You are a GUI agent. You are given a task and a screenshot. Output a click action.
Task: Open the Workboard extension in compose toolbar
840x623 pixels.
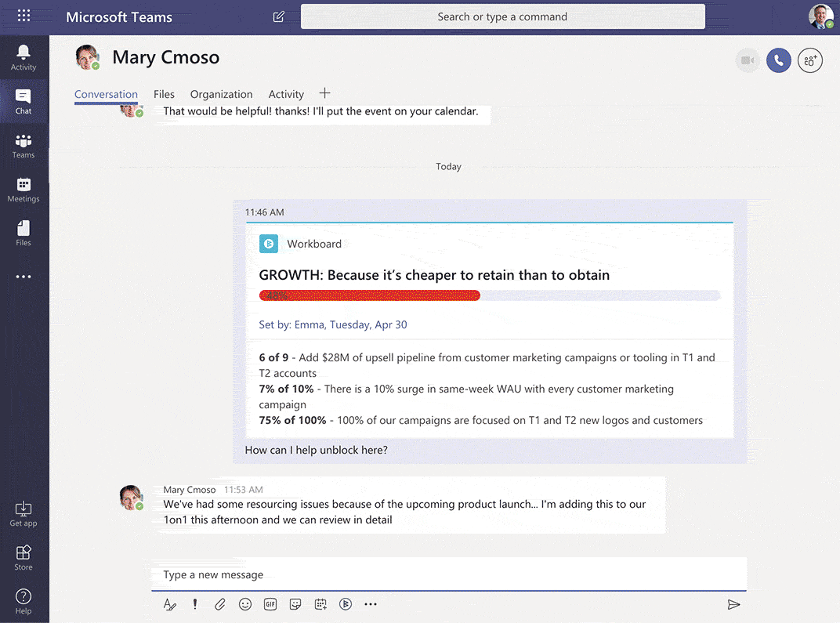tap(346, 604)
